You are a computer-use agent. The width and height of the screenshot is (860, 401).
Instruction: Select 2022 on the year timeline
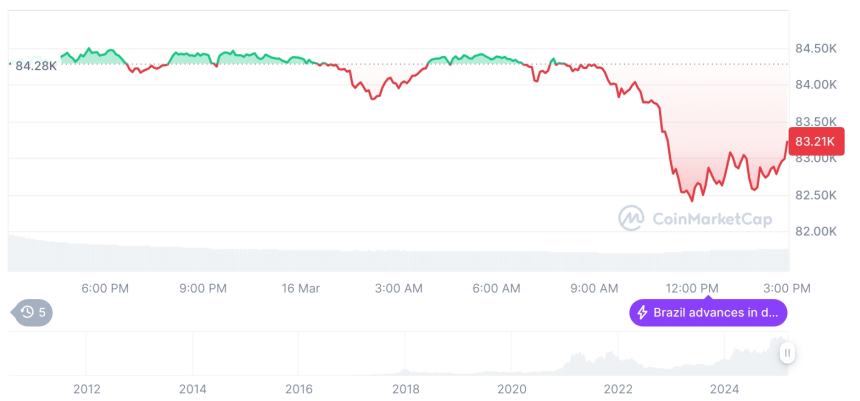click(x=618, y=389)
